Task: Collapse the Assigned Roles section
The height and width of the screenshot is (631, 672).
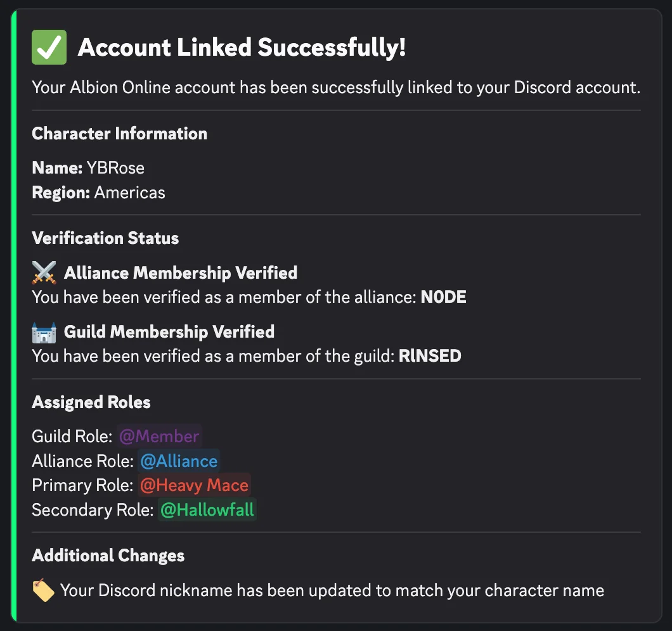Action: 91,402
